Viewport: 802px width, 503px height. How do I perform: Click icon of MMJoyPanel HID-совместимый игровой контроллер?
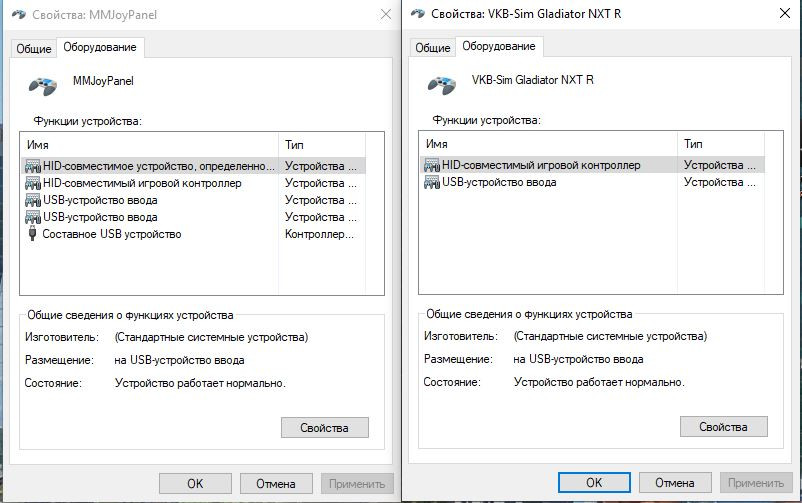pyautogui.click(x=33, y=183)
